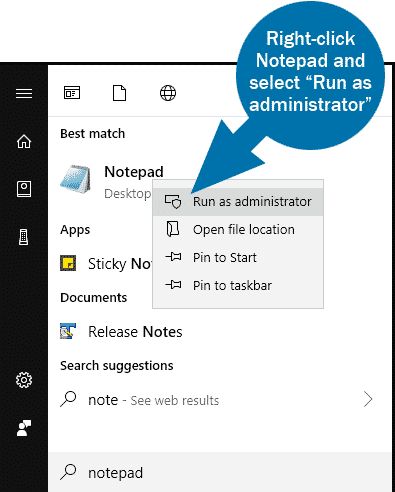This screenshot has width=395, height=492.
Task: Select Pin to taskbar option
Action: 238,286
